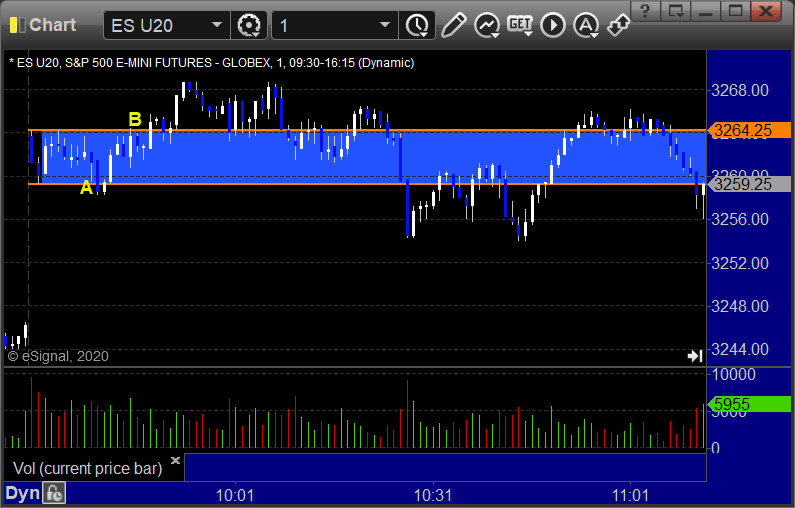Maximize the Chart window
The width and height of the screenshot is (795, 508).
[x=736, y=11]
